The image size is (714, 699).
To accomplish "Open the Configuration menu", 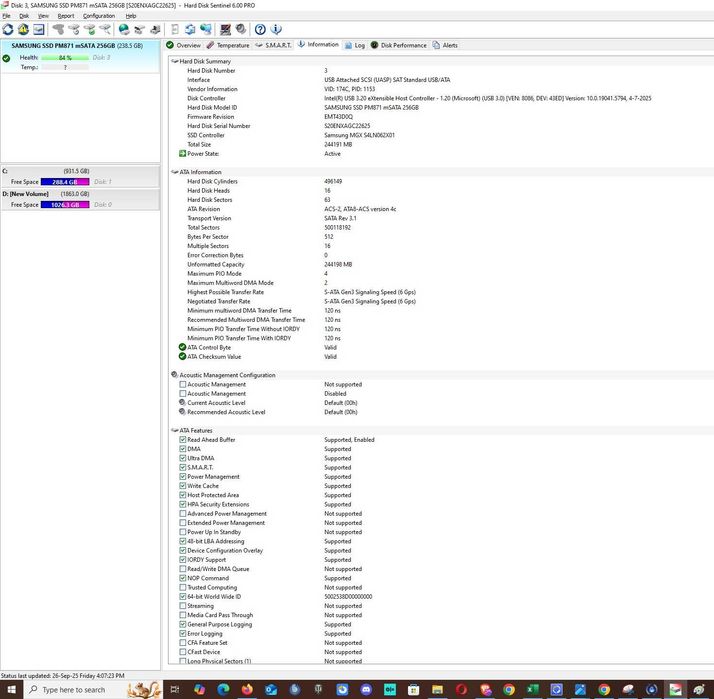I will 99,16.
